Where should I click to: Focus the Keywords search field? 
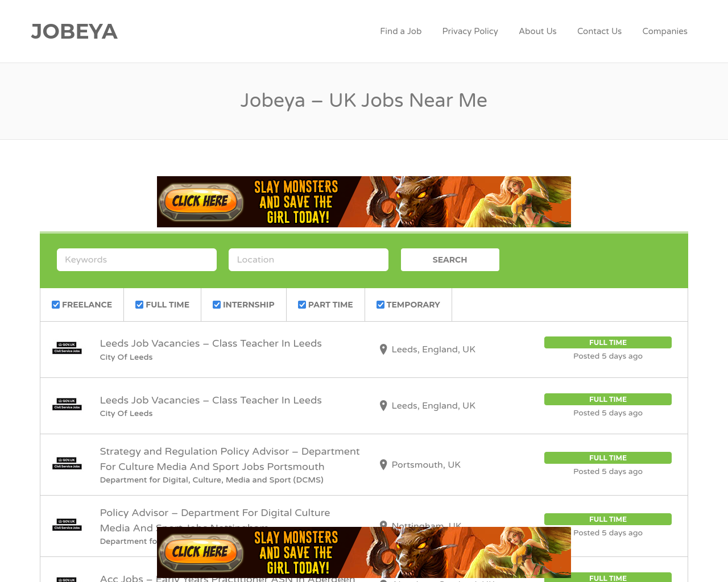coord(136,260)
